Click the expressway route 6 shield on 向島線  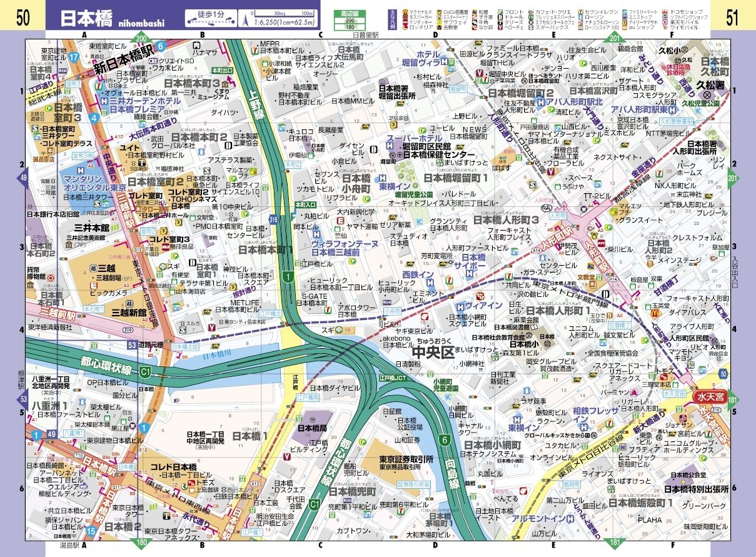point(445,440)
